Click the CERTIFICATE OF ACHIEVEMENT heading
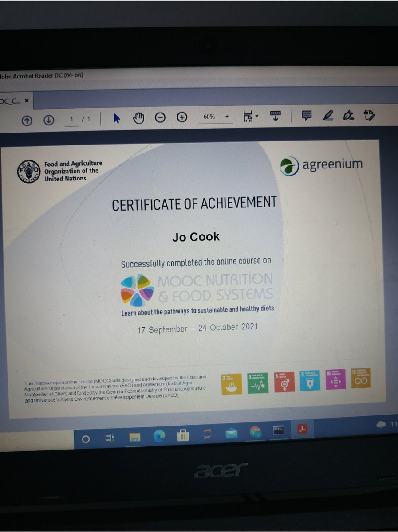The image size is (398, 532). point(194,204)
